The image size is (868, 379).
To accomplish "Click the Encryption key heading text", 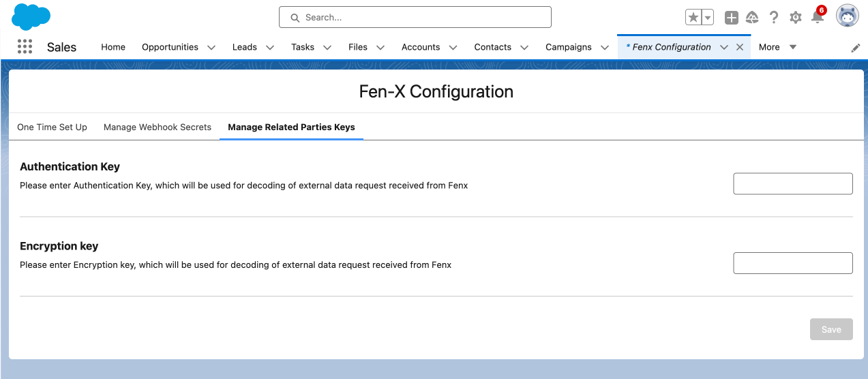I will [59, 246].
